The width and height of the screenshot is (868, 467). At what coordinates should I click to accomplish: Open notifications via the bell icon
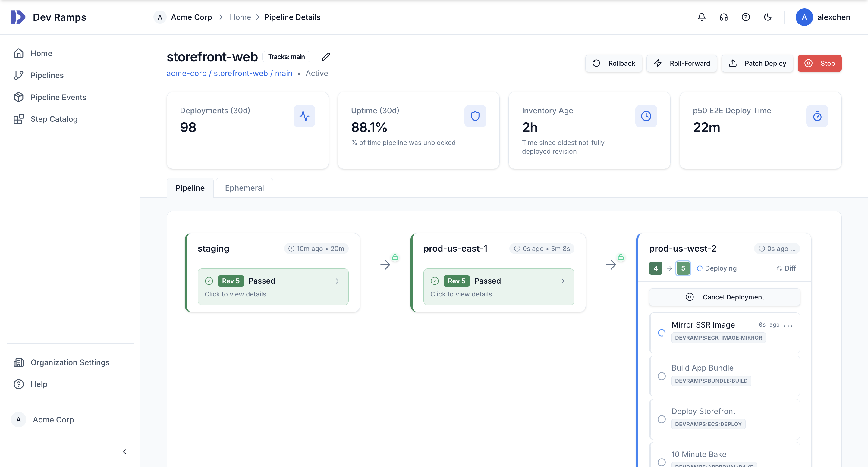(701, 17)
